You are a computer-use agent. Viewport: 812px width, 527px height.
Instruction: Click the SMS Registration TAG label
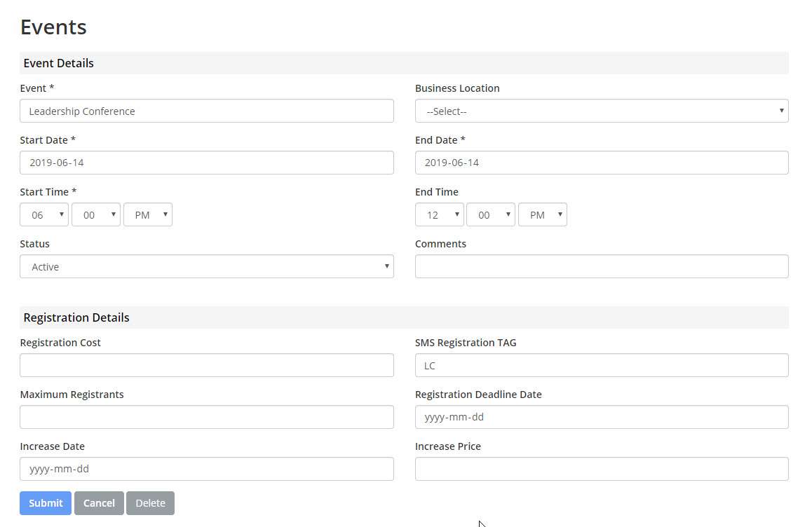pos(466,342)
